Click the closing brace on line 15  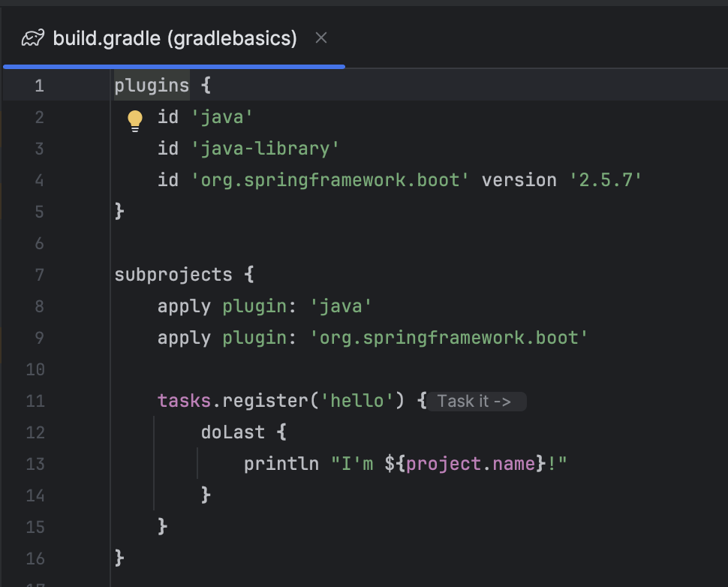tap(163, 527)
